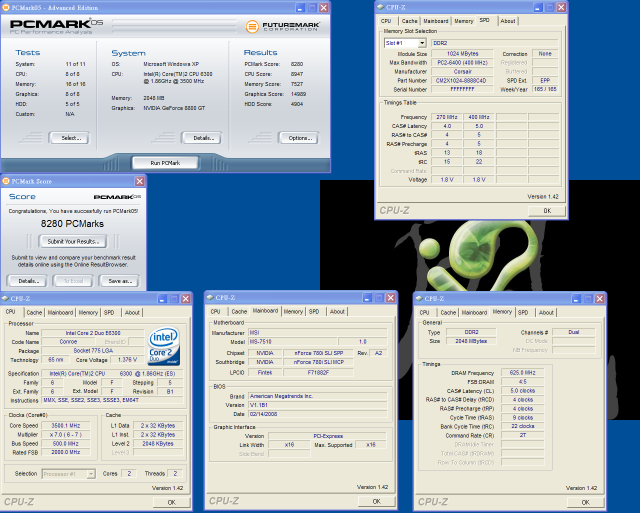Switch to Cache tab in CPU-Z CPU window

click(x=34, y=313)
